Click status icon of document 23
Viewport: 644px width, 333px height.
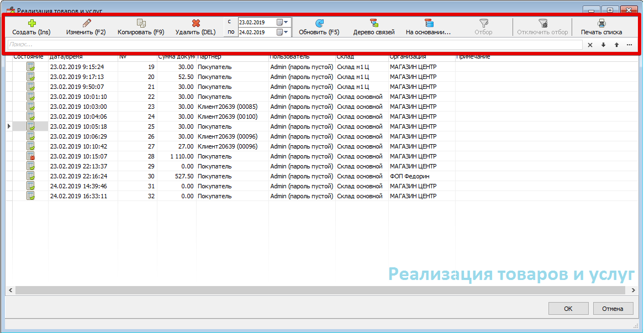tap(30, 107)
